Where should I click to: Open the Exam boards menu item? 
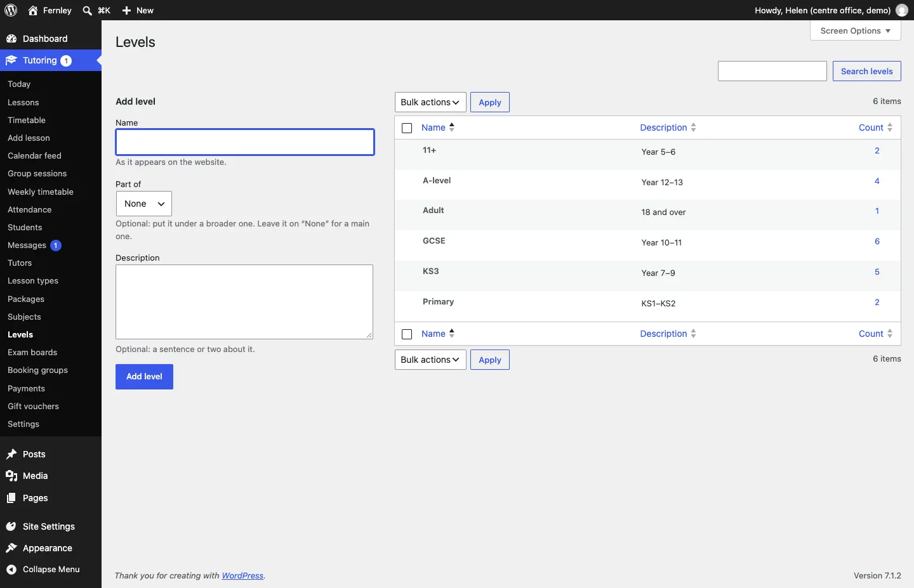click(x=32, y=352)
